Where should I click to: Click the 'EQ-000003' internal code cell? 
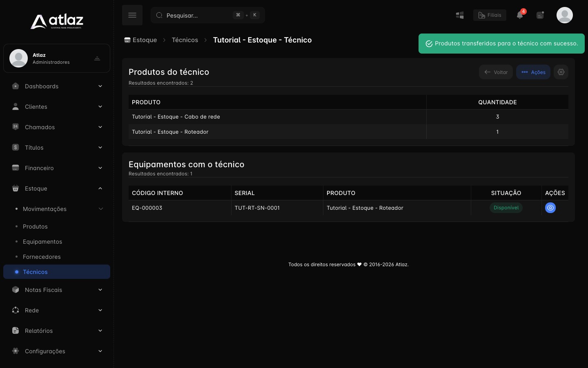tap(180, 208)
